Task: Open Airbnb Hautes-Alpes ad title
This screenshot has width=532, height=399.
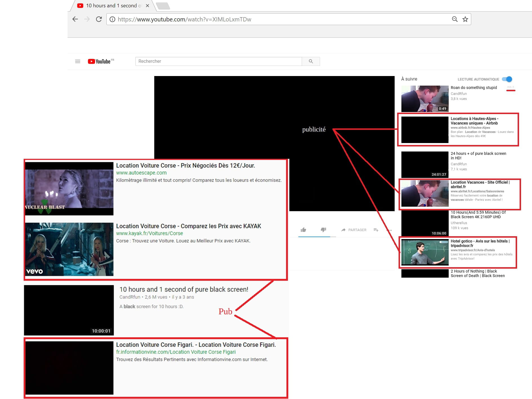Action: (475, 121)
